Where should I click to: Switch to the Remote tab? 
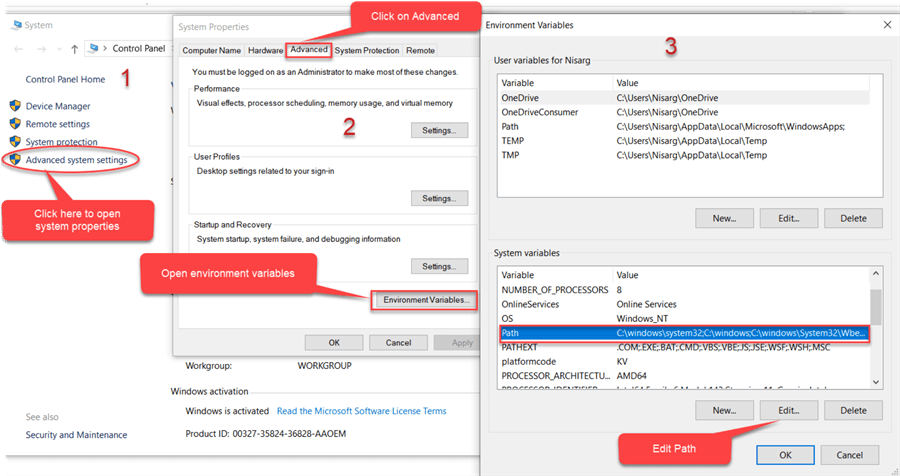[x=420, y=51]
